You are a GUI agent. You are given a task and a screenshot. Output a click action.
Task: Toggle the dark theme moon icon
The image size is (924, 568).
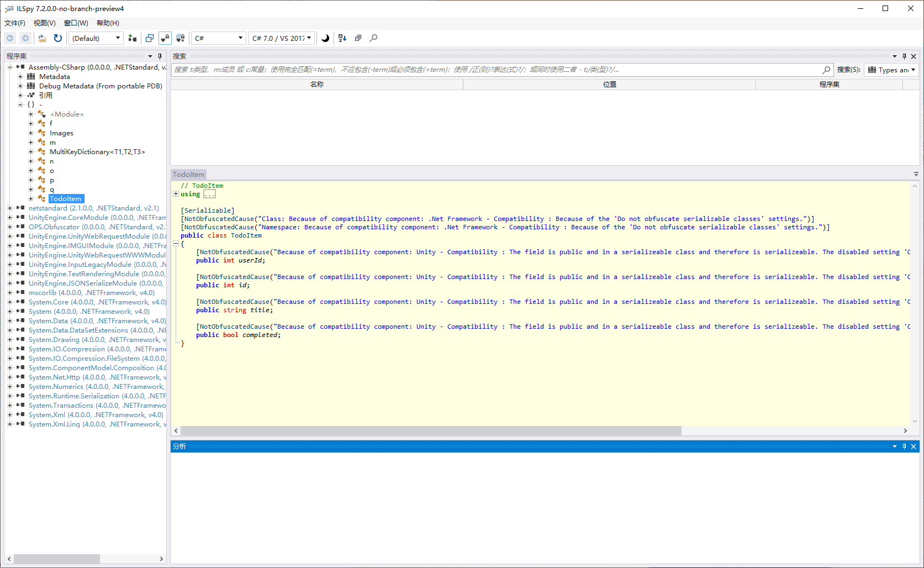point(325,38)
